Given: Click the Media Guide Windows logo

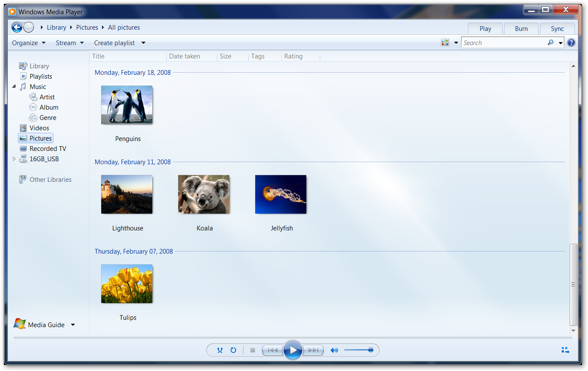Looking at the screenshot, I should click(19, 324).
